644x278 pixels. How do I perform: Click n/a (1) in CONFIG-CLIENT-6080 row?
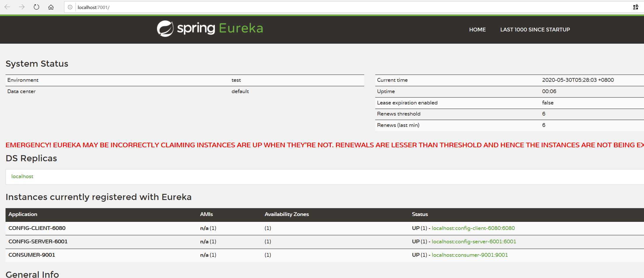click(x=208, y=228)
